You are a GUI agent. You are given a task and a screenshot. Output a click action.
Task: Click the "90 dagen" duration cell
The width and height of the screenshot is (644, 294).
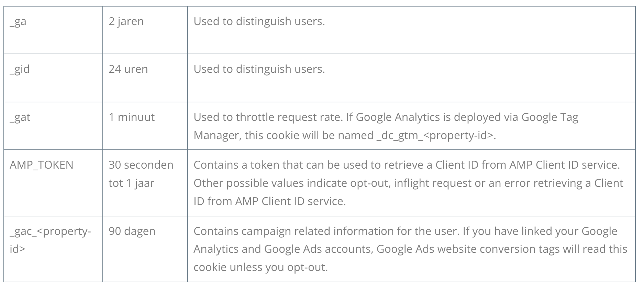[x=132, y=231]
